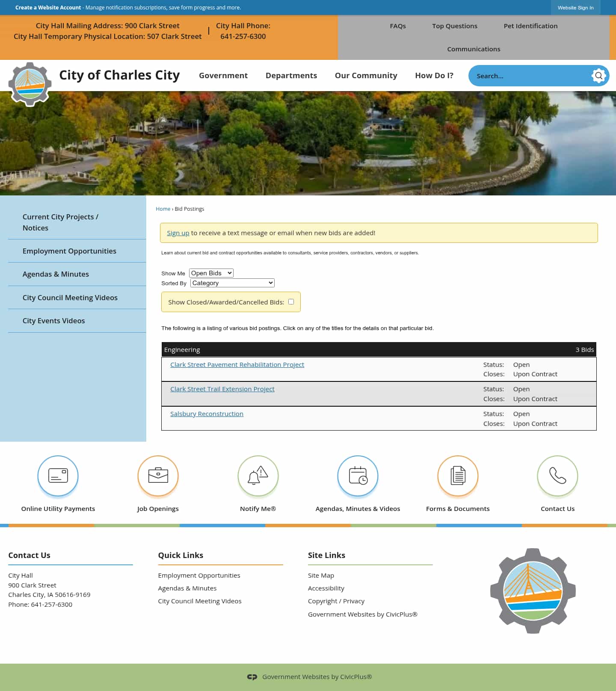Open Clark Street Pavement Rehabilitation Project bid
The height and width of the screenshot is (691, 616).
pos(237,365)
